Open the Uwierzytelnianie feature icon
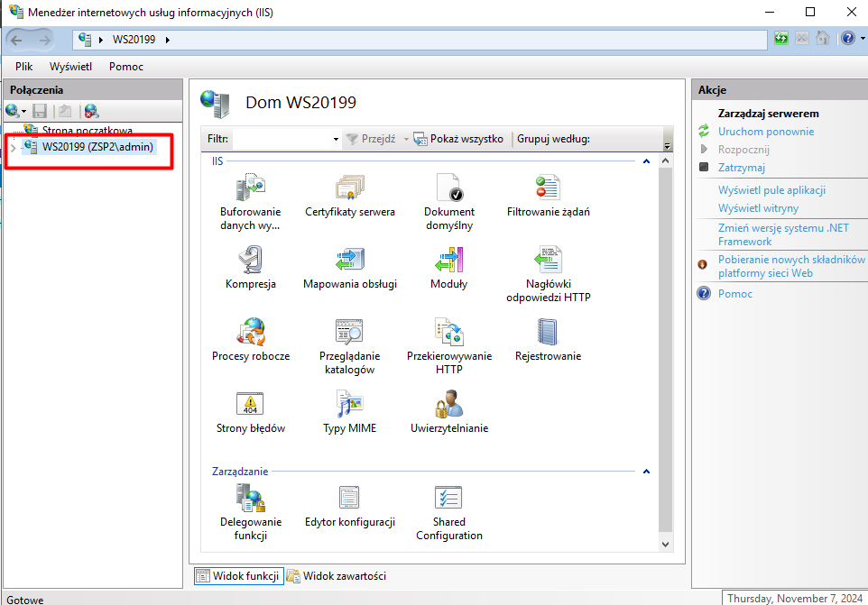868x605 pixels. (448, 404)
